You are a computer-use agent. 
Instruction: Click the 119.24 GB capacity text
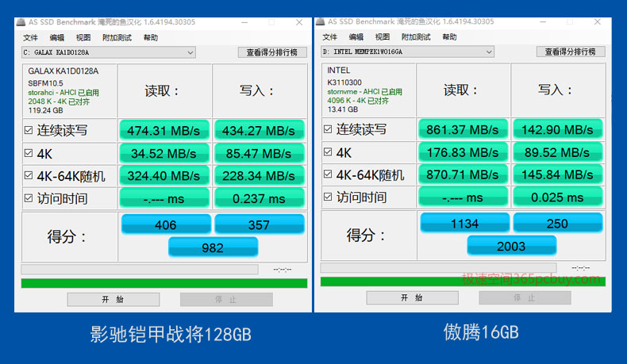tap(45, 110)
